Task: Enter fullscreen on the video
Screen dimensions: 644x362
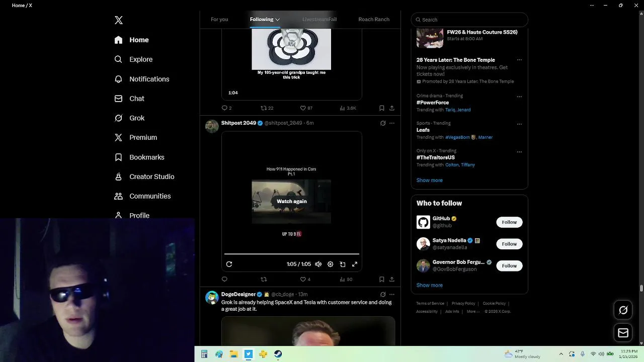Action: (355, 264)
